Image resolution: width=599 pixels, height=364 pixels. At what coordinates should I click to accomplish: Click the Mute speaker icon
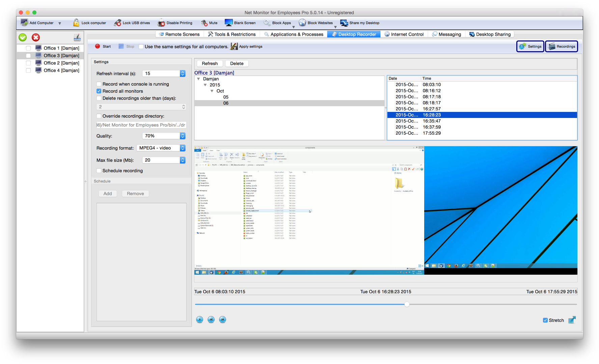click(x=204, y=23)
